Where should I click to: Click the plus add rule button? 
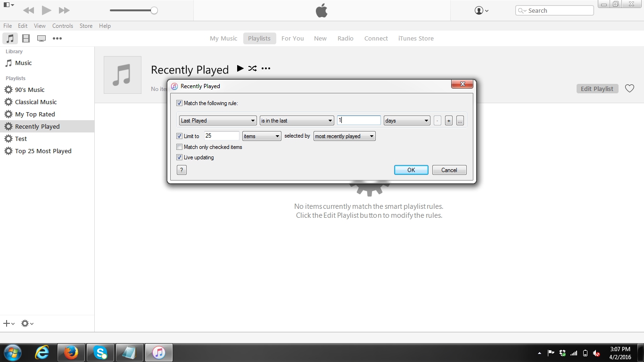[449, 121]
